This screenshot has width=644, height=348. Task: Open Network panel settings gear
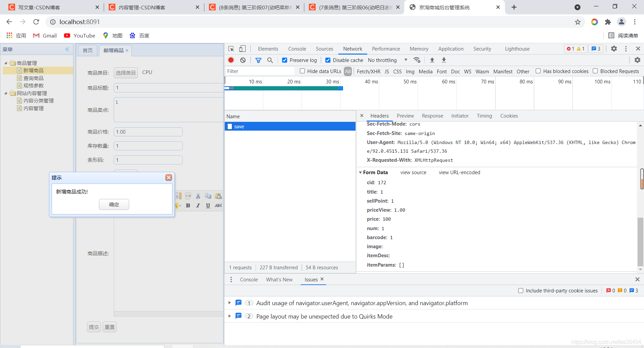[x=637, y=60]
